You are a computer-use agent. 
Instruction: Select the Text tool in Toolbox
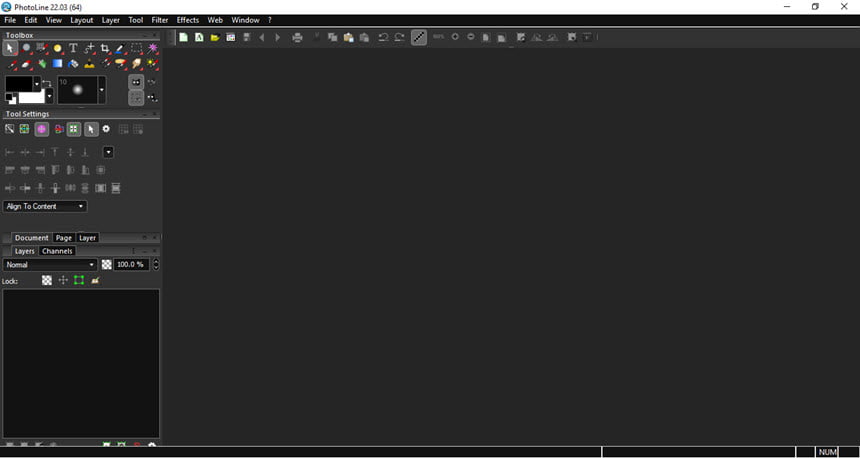click(73, 48)
